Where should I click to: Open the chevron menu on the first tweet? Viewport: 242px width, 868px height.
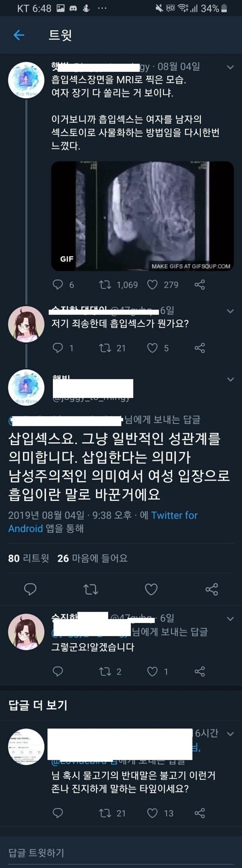point(231,68)
